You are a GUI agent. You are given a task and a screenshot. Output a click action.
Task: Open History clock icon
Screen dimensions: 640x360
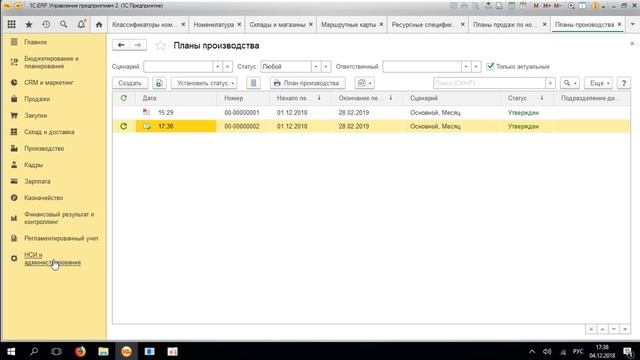coord(46,24)
